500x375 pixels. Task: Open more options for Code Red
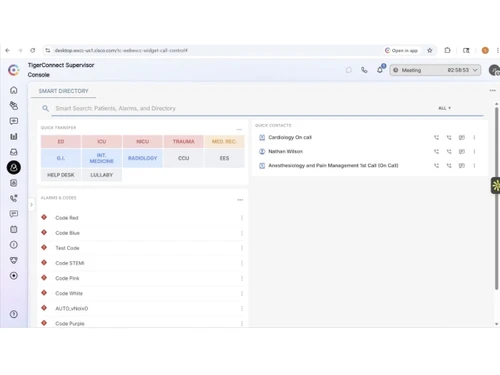[x=242, y=218]
